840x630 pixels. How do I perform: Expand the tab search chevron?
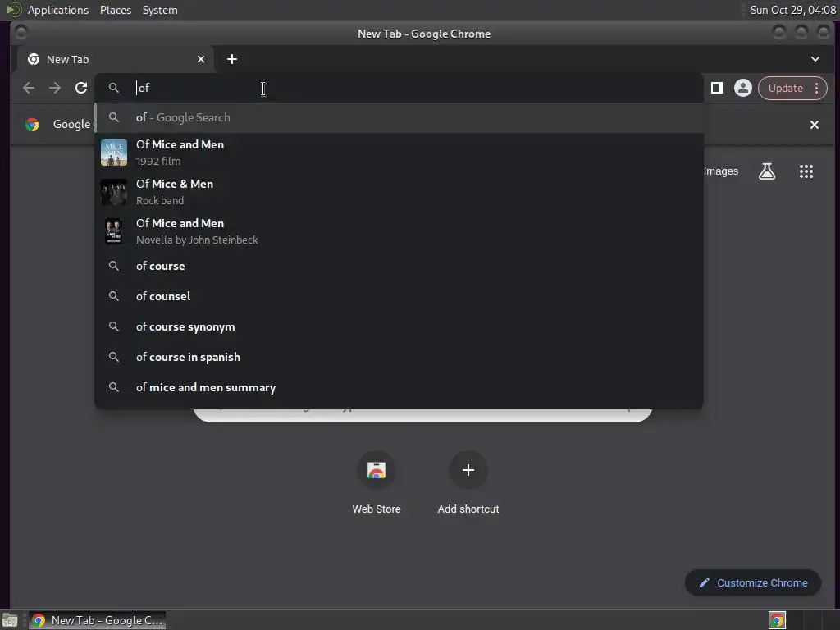pos(815,59)
